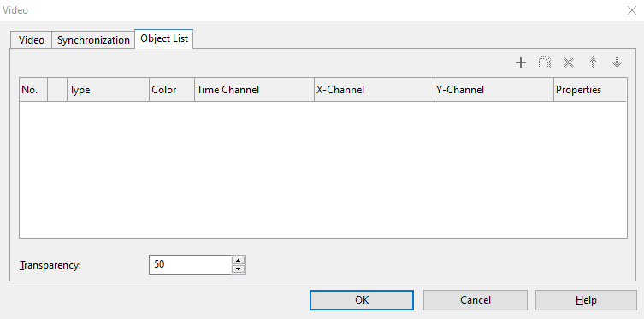Switch to the Video tab
644x319 pixels.
point(31,40)
